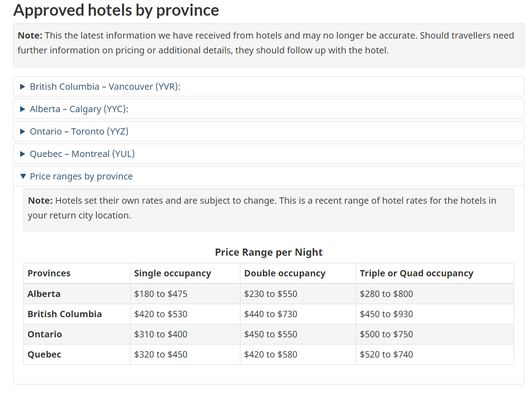This screenshot has height=393, width=532.
Task: Select the $320 to $450 price cell
Action: [161, 354]
